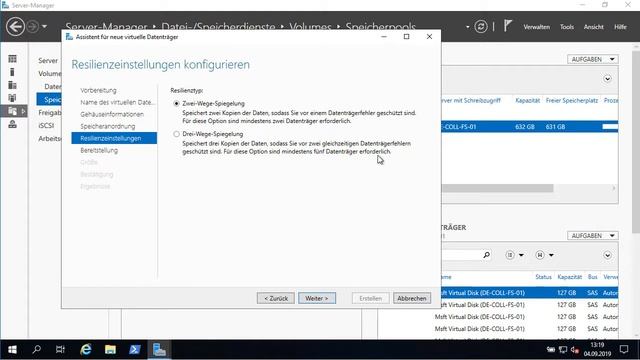Select the Drei-Wege-Spiegelung radio option
The height and width of the screenshot is (360, 640).
(176, 134)
